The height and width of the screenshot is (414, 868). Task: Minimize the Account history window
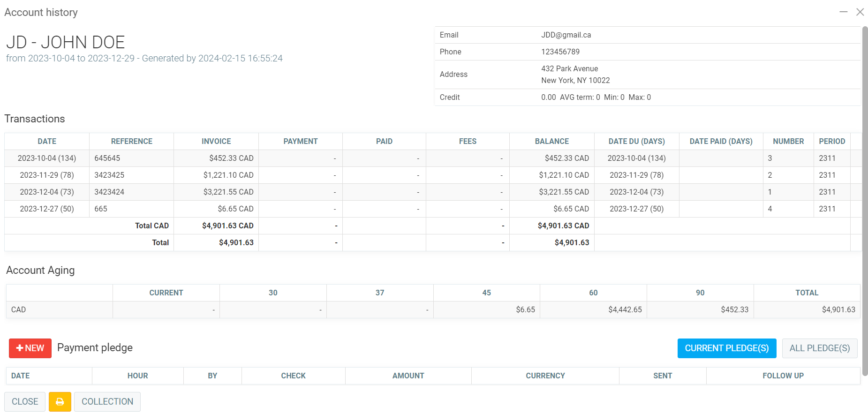(x=843, y=12)
